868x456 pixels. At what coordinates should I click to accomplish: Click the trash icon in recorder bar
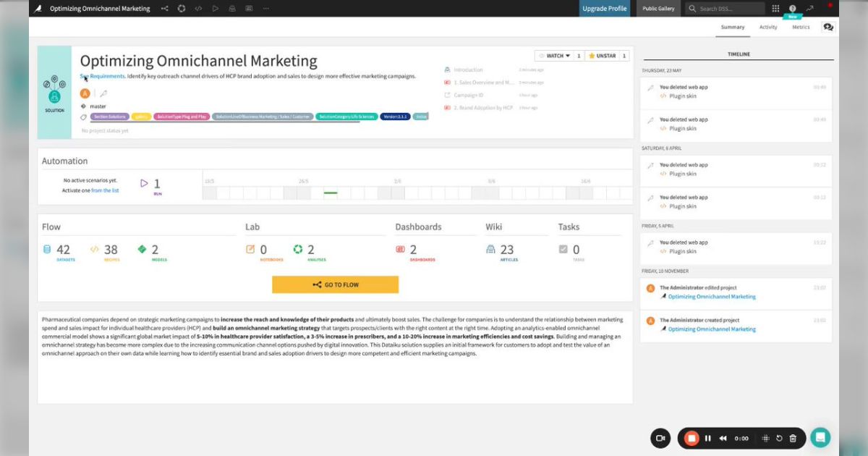[793, 438]
